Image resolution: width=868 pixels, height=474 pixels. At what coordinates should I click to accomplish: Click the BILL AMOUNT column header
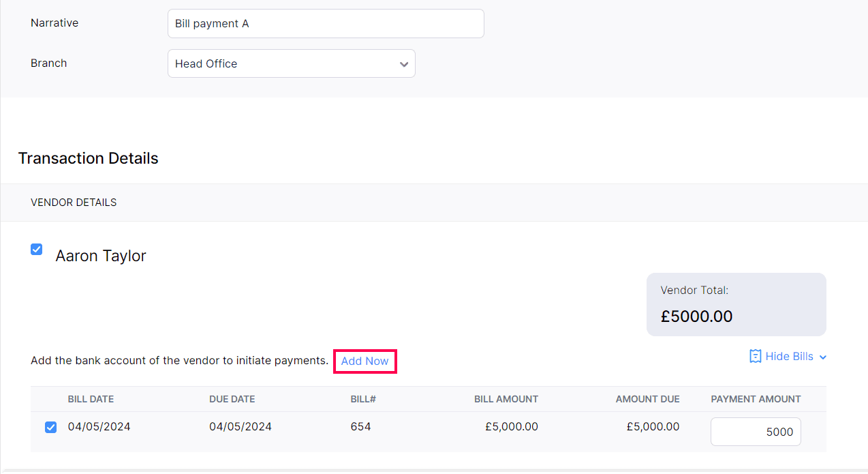[x=506, y=399]
